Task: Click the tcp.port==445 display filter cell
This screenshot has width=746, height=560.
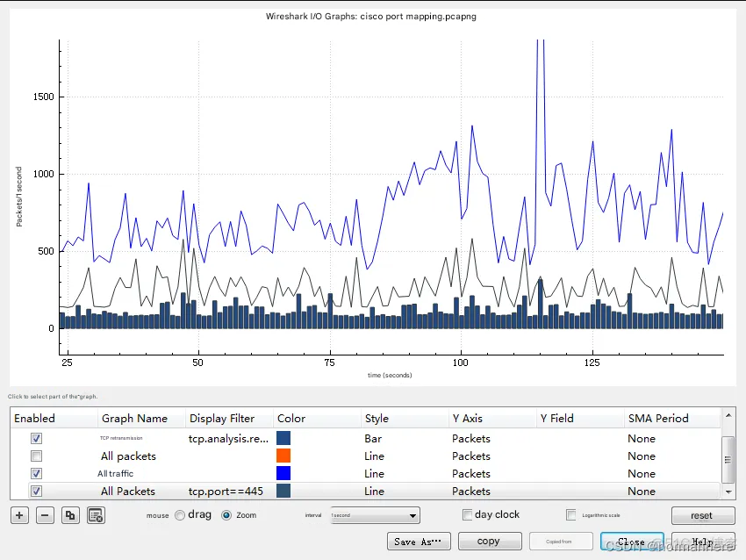Action: 226,491
